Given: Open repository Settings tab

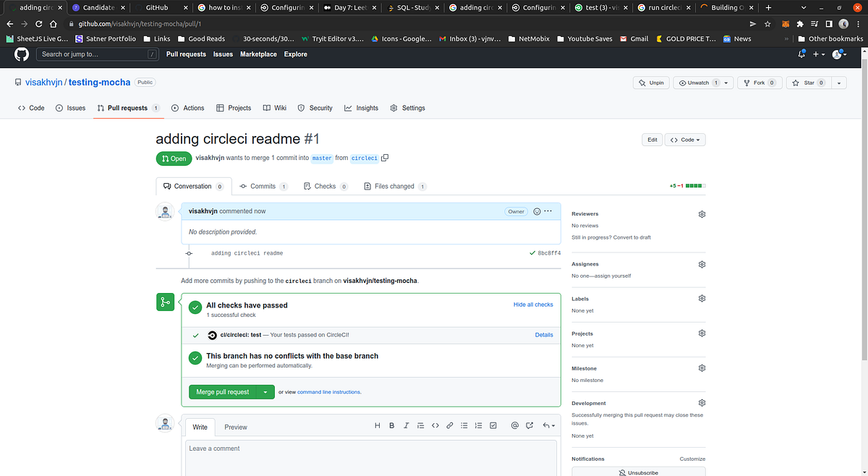Looking at the screenshot, I should click(407, 108).
